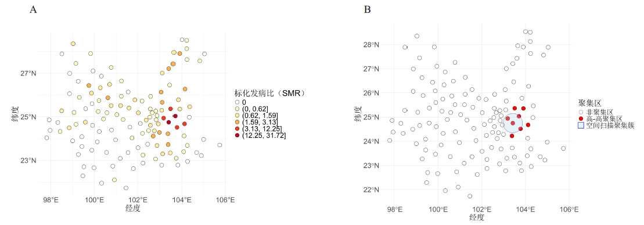The width and height of the screenshot is (644, 225).
Task: Click the panel A label
Action: [34, 10]
